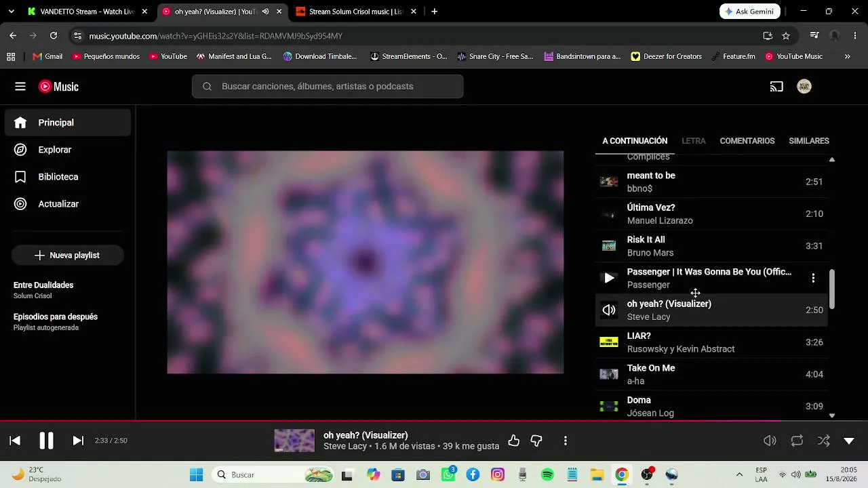Screen dimensions: 868x488
Task: Switch to the SIMILARES tab
Action: (809, 141)
